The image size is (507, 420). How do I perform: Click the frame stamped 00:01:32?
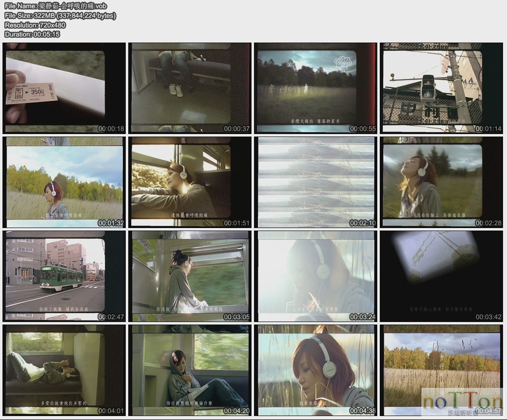click(64, 183)
